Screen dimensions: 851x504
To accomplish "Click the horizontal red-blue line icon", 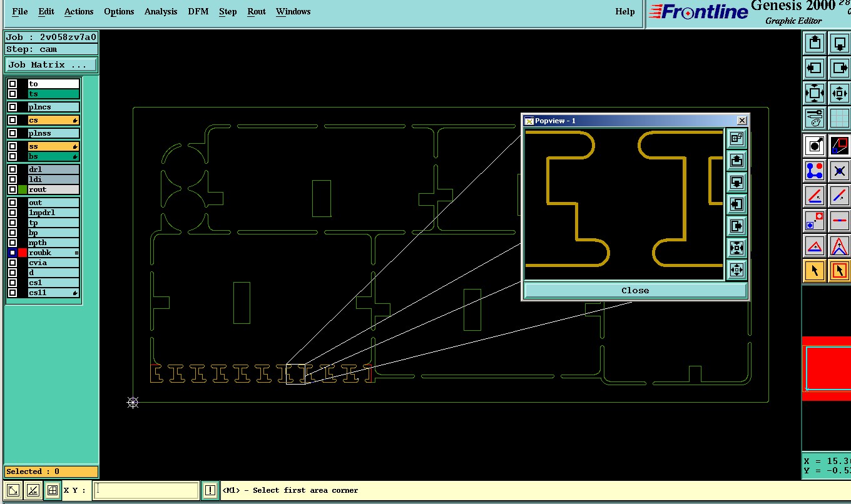I will pos(839,221).
